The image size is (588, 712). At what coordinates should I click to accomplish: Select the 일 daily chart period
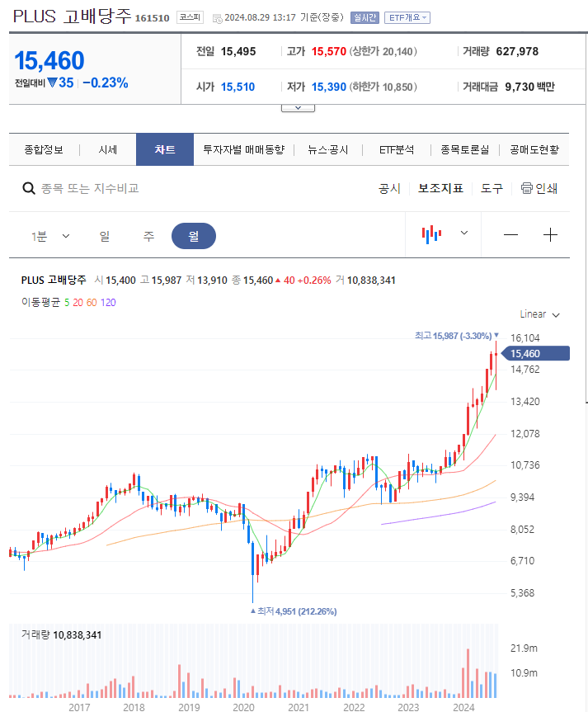(x=104, y=235)
